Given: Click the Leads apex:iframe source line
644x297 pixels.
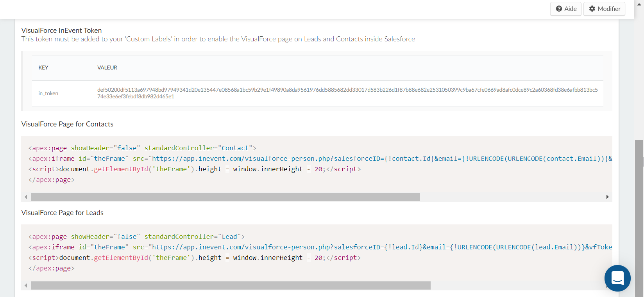Looking at the screenshot, I should pyautogui.click(x=320, y=247).
